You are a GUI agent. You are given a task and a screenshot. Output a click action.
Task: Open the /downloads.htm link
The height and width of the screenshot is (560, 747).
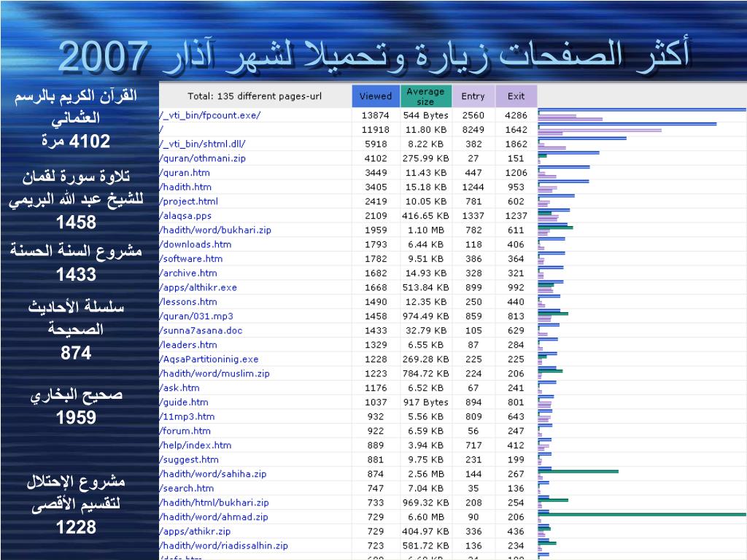pyautogui.click(x=196, y=244)
